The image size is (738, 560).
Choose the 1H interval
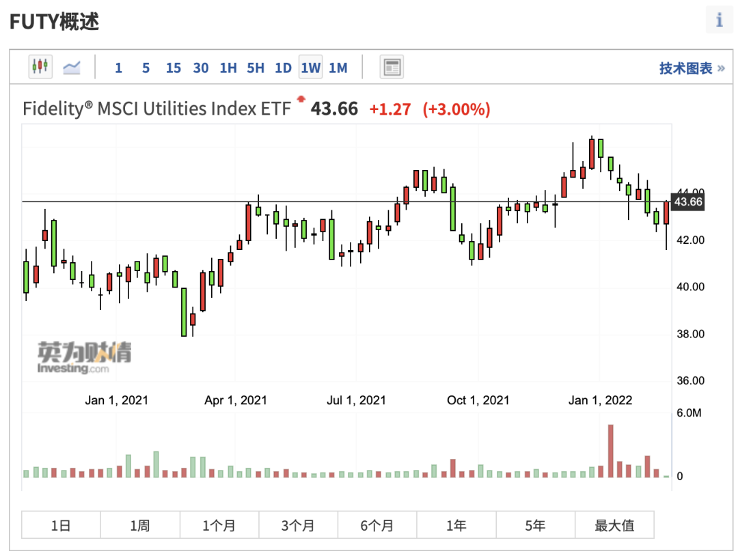[228, 68]
